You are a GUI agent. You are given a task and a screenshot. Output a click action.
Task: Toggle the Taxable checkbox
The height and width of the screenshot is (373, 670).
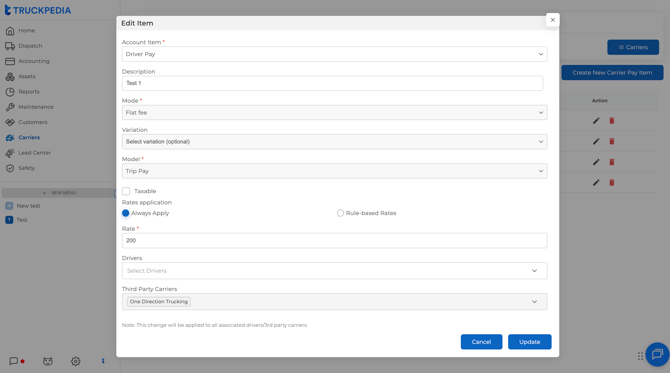pyautogui.click(x=126, y=191)
